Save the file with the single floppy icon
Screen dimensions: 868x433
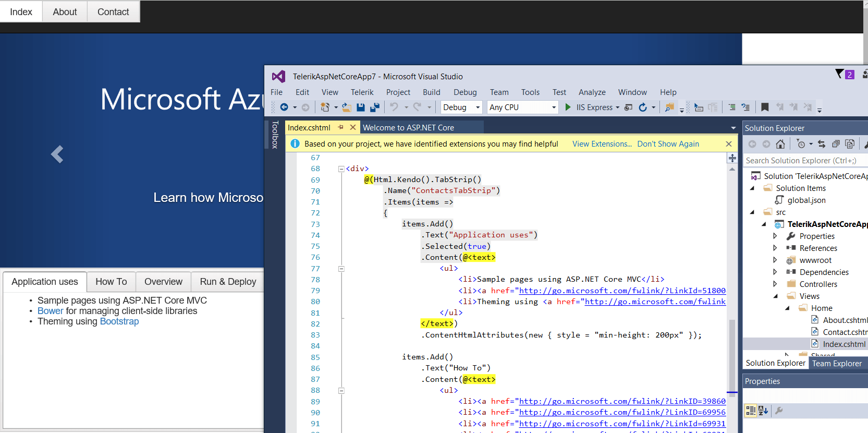click(x=361, y=107)
